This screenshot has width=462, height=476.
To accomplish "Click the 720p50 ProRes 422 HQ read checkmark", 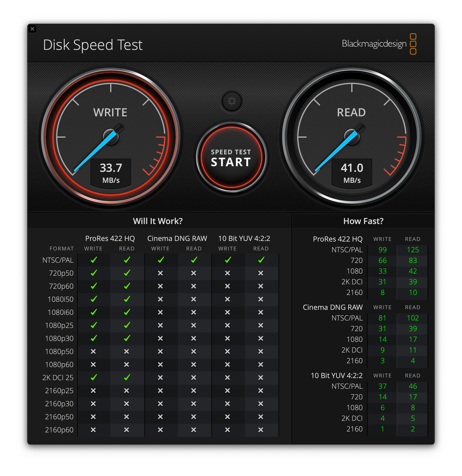I will (x=127, y=273).
